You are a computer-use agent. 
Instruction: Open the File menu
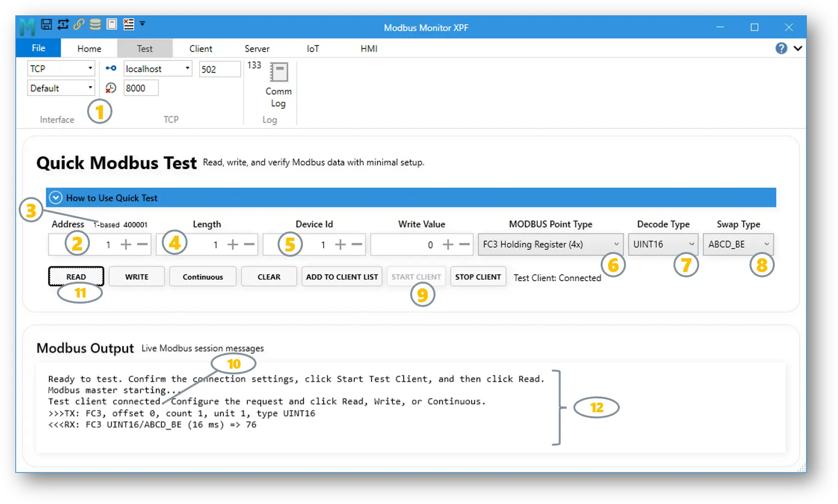click(38, 48)
